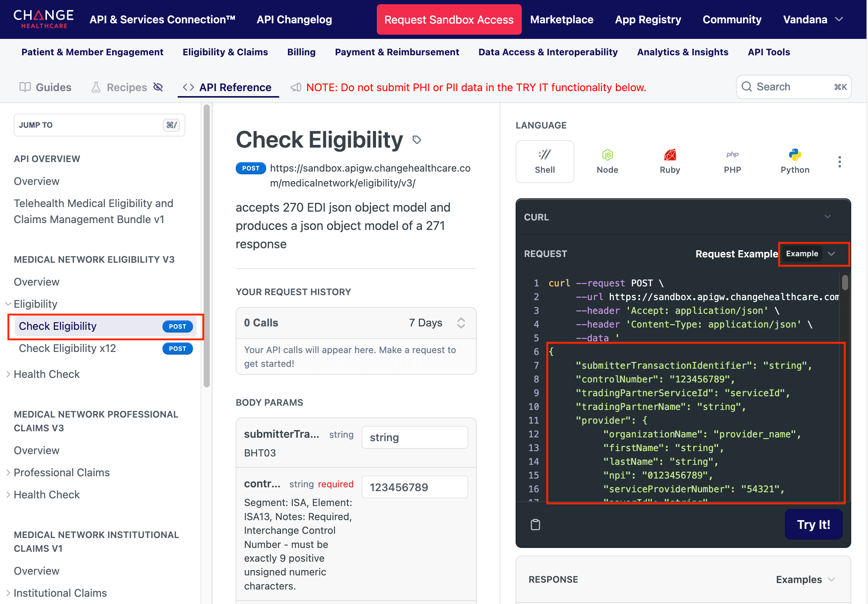This screenshot has height=604, width=868.
Task: Click the tag icon beside Check Eligibility title
Action: pos(417,140)
